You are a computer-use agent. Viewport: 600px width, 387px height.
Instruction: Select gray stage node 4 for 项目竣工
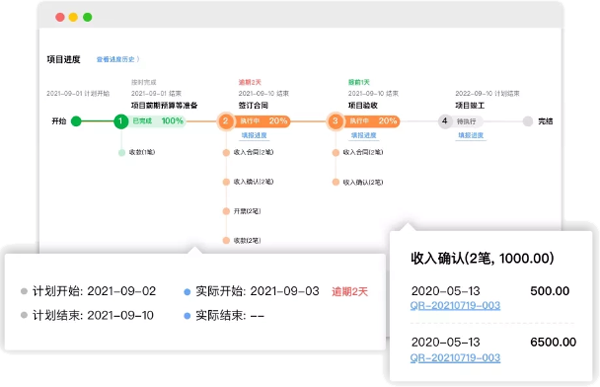coord(445,121)
